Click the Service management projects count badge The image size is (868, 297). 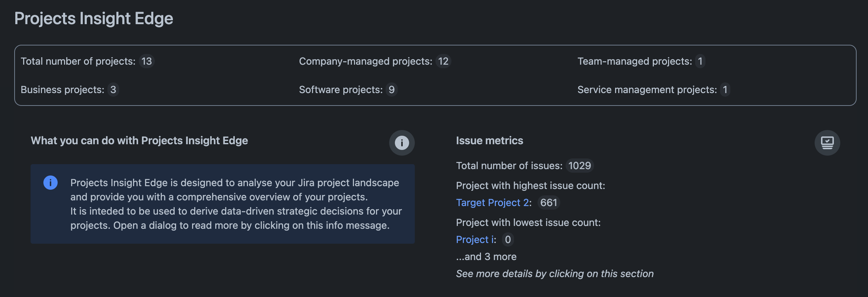tap(725, 90)
